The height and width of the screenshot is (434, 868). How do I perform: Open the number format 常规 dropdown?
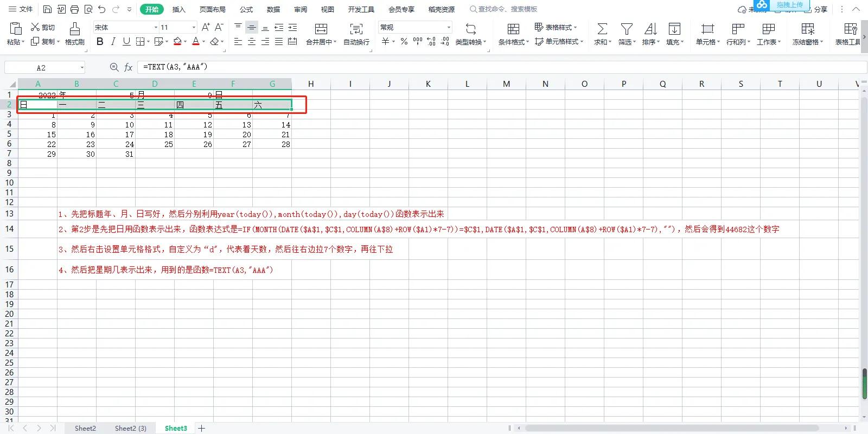pos(449,27)
